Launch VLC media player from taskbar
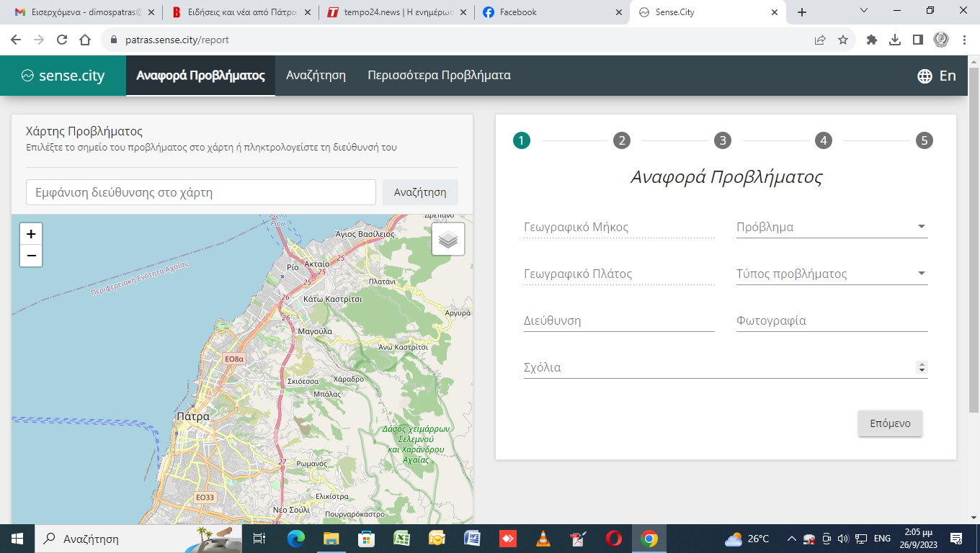The width and height of the screenshot is (980, 553). pos(543,539)
